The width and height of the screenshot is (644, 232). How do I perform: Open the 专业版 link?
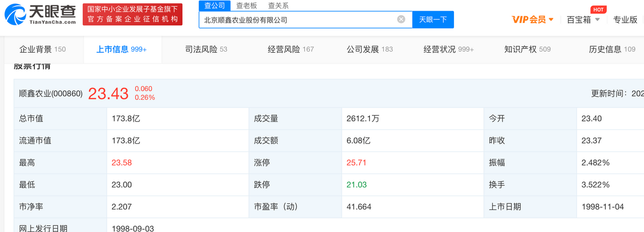click(x=625, y=20)
